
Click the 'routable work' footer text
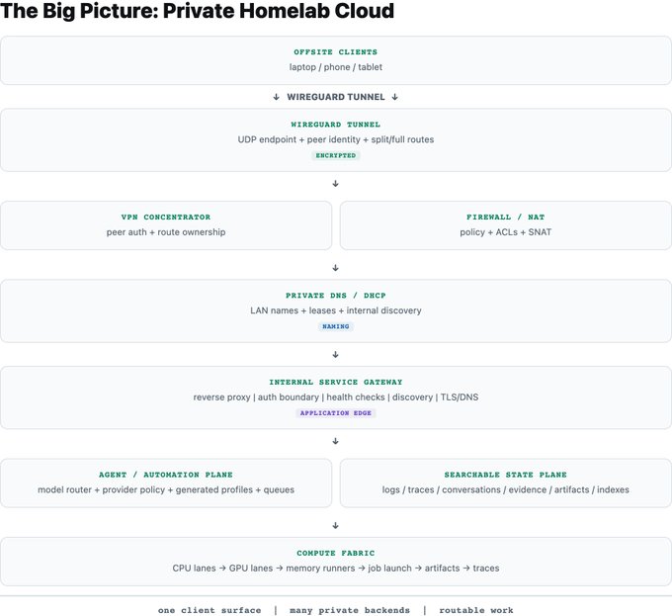point(476,610)
